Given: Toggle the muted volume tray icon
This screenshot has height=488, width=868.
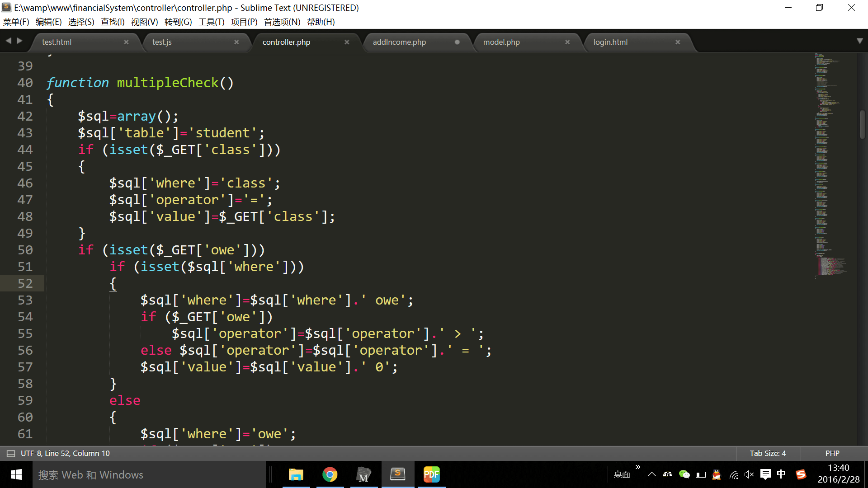Looking at the screenshot, I should pos(749,474).
